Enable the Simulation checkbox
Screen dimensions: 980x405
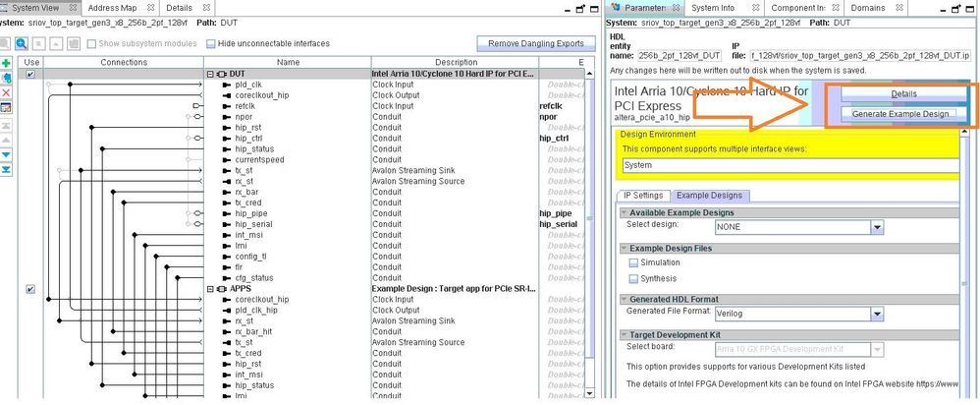click(633, 262)
